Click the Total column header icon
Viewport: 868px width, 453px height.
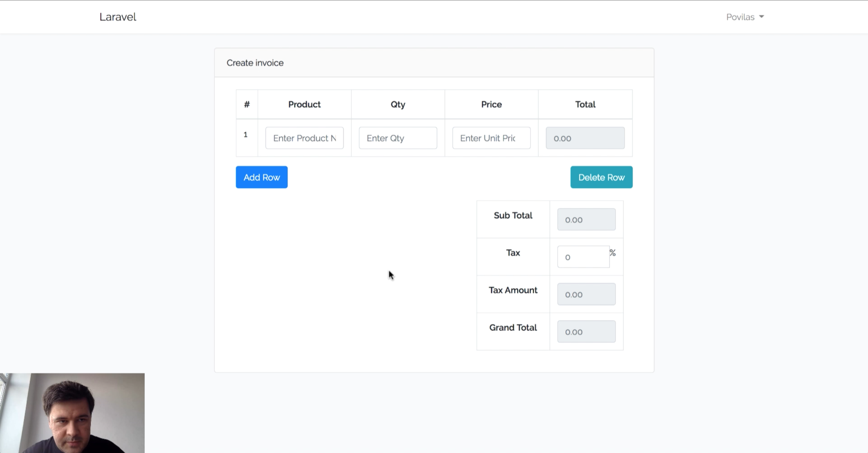584,104
